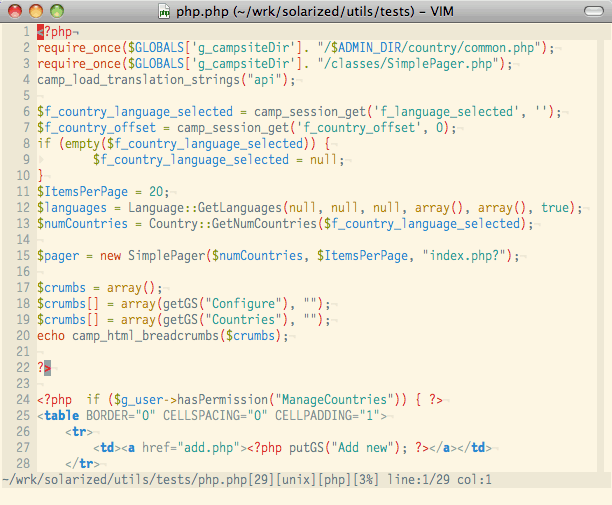
Task: Zoom the window with the green button
Action: [x=55, y=11]
